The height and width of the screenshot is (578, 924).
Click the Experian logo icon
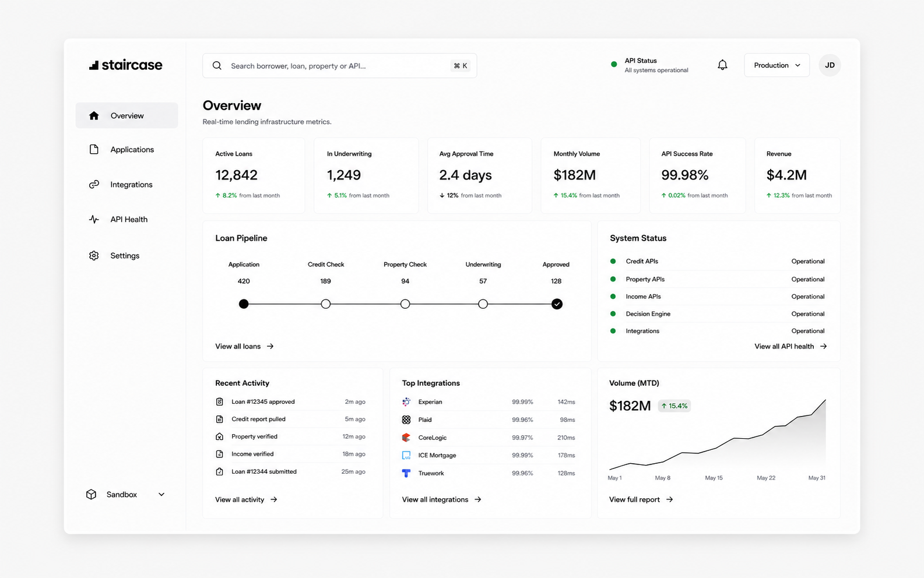pos(406,401)
